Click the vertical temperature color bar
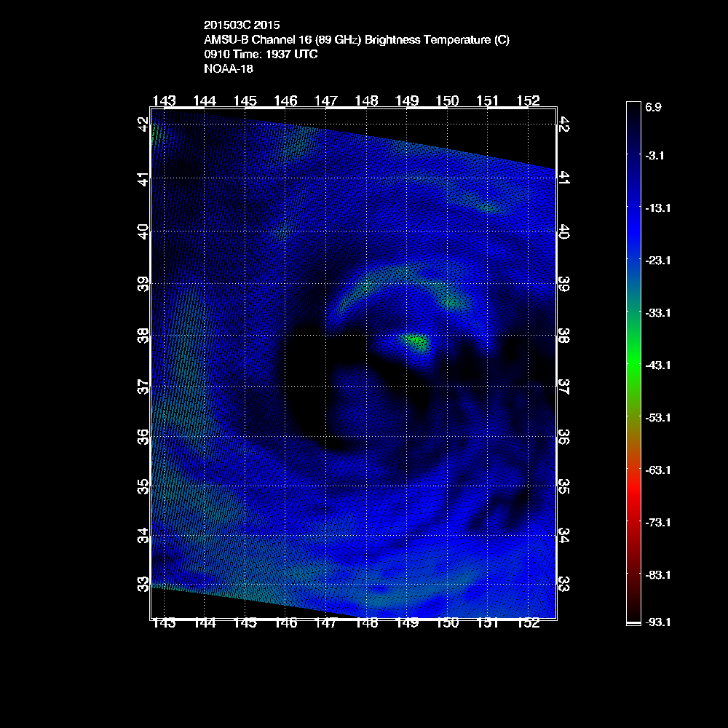The width and height of the screenshot is (728, 728). coord(633,363)
